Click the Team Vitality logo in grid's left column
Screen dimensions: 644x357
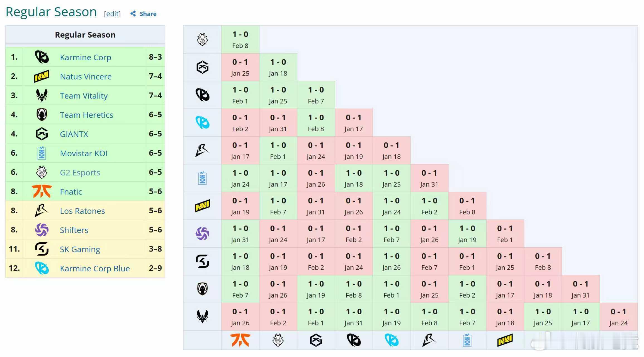(x=202, y=317)
